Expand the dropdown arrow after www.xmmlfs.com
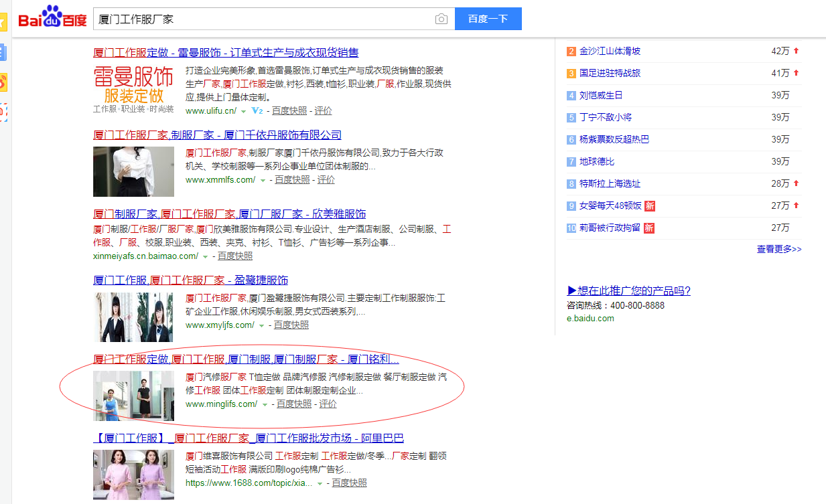This screenshot has height=504, width=826. 263,181
